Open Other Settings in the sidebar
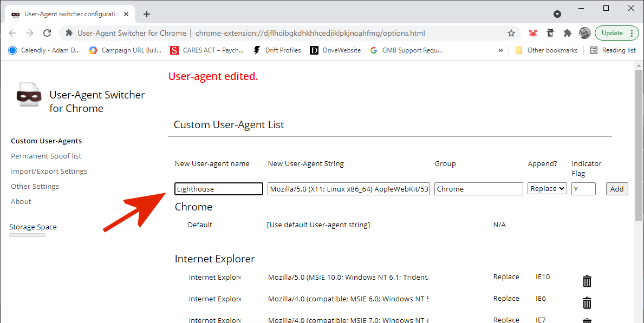 35,186
